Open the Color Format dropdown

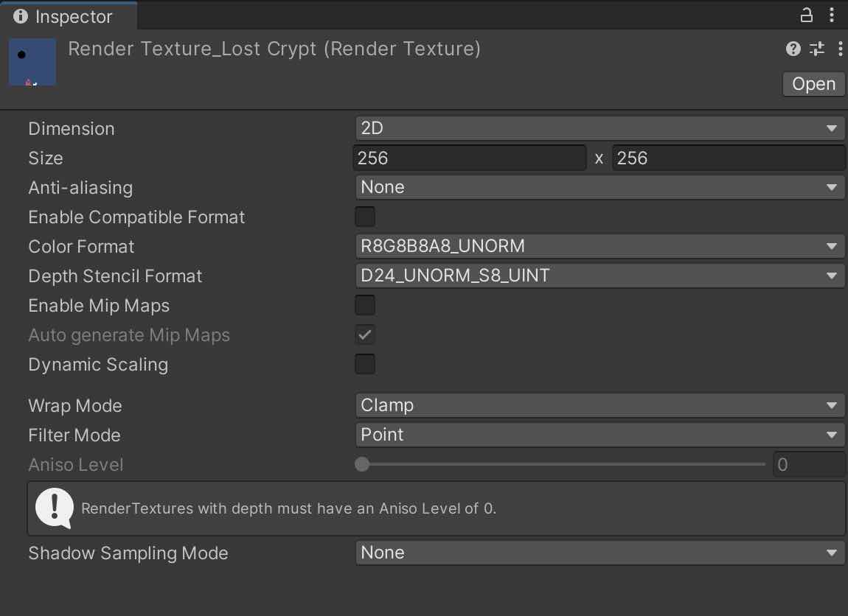pyautogui.click(x=599, y=246)
